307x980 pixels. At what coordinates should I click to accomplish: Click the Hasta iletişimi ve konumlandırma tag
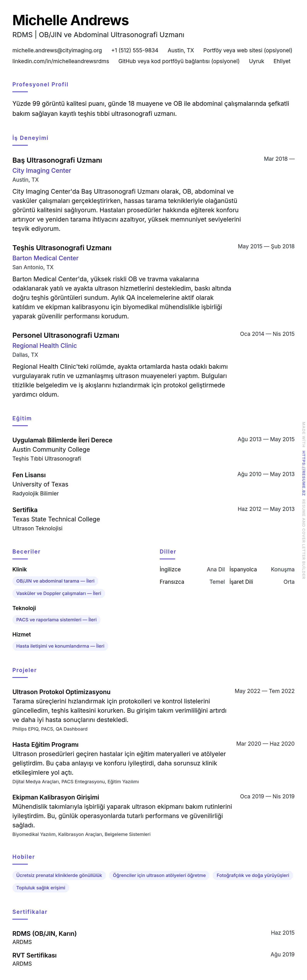click(x=60, y=646)
